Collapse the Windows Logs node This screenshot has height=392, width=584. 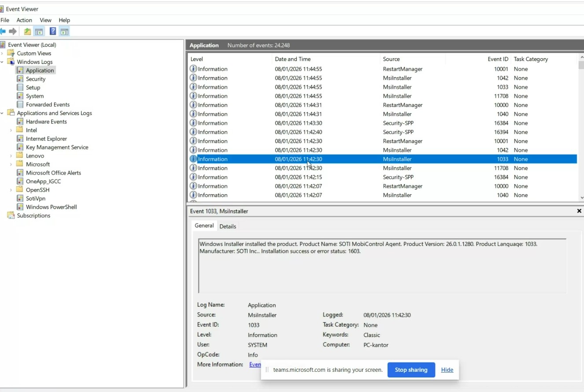point(3,62)
